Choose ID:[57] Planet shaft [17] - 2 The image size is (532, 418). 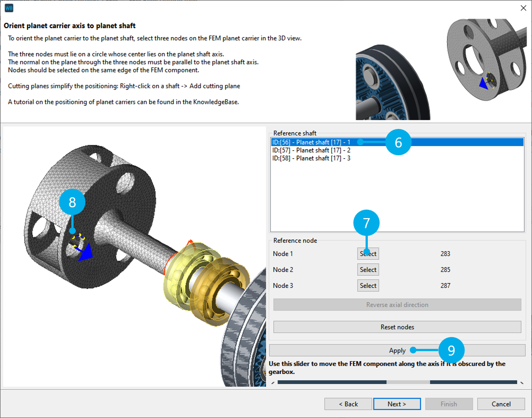coord(311,150)
